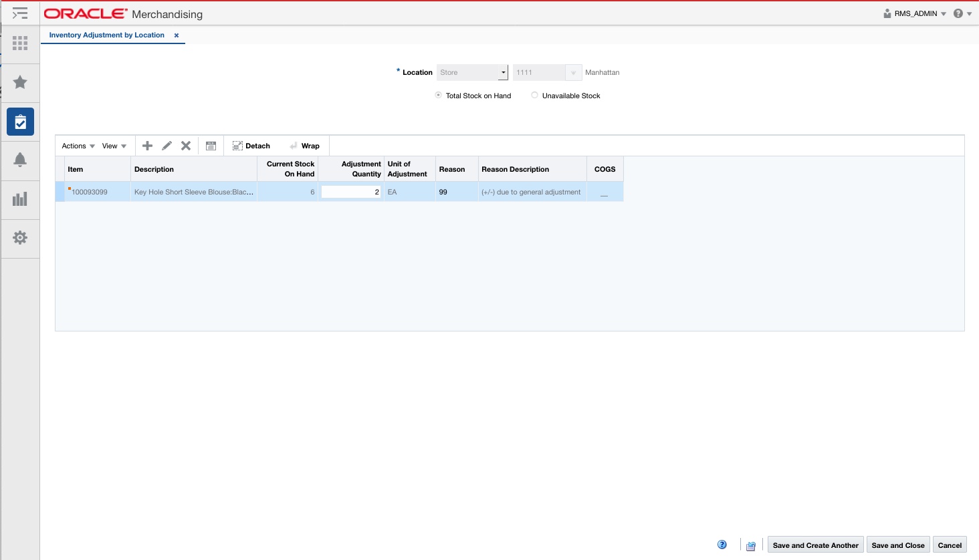Select the Unavailable Stock radio button

coord(534,95)
